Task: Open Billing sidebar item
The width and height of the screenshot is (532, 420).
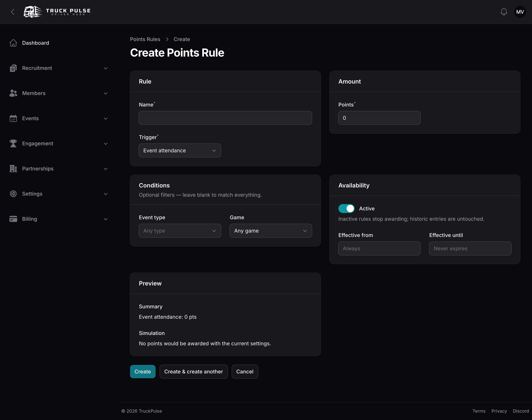Action: tap(59, 219)
